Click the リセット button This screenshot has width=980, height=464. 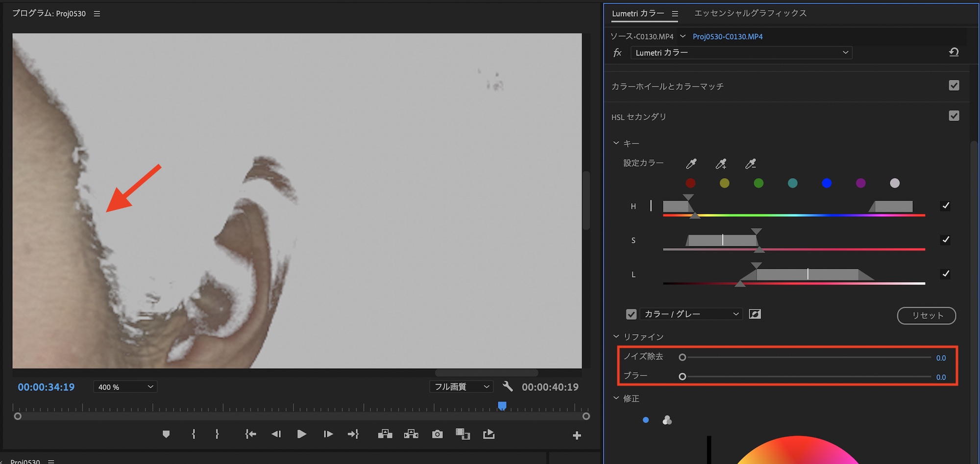(x=926, y=315)
